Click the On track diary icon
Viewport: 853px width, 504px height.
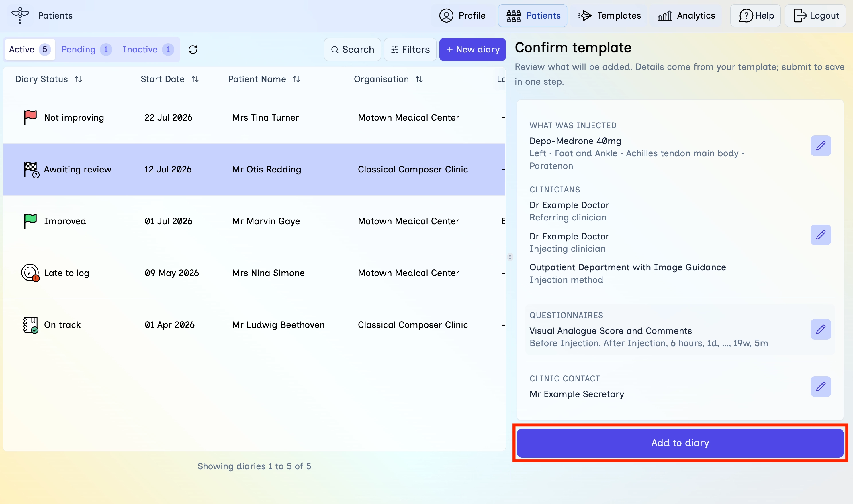click(31, 325)
